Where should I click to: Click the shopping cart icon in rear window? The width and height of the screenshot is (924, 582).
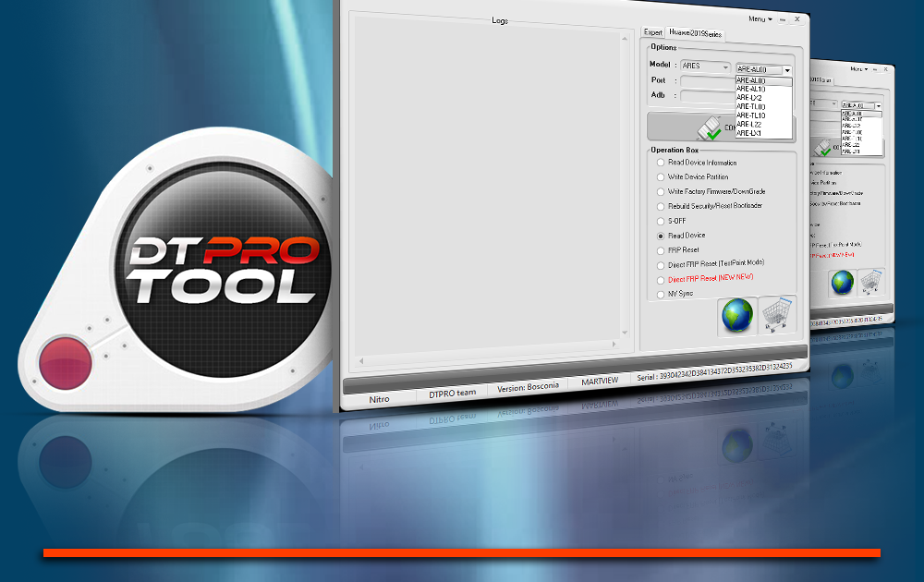(x=870, y=281)
